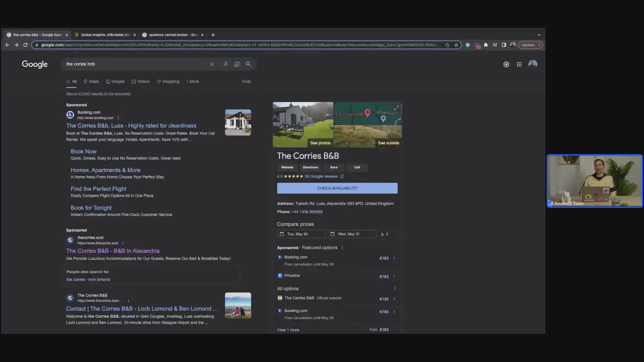This screenshot has height=362, width=644.
Task: Focus the Google search input field
Action: pos(136,64)
